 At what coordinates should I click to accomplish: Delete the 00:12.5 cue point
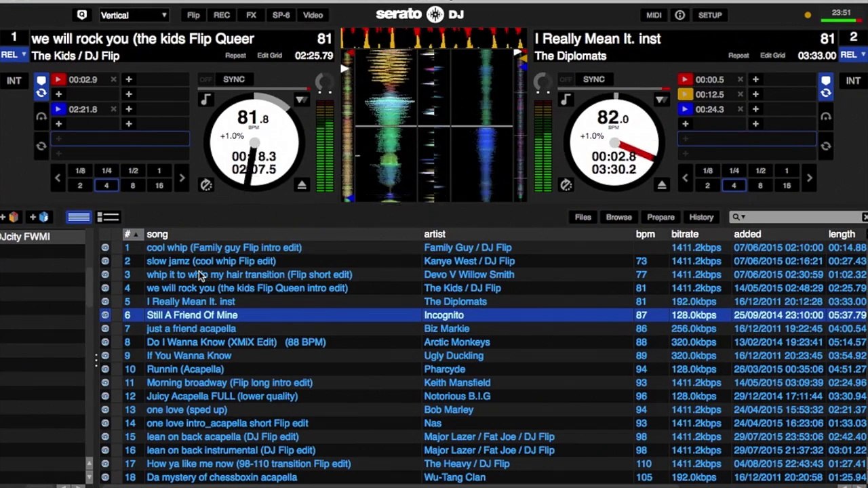point(740,94)
